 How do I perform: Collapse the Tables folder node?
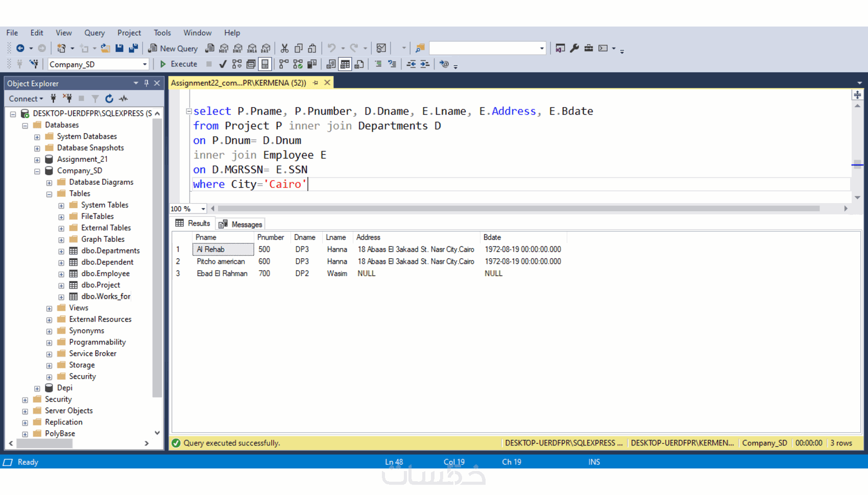point(49,194)
